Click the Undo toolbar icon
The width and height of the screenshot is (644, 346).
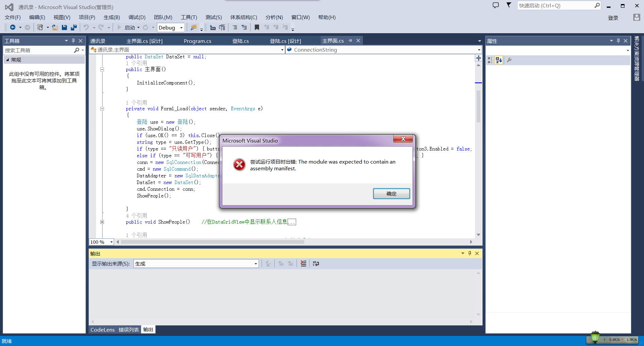point(86,27)
